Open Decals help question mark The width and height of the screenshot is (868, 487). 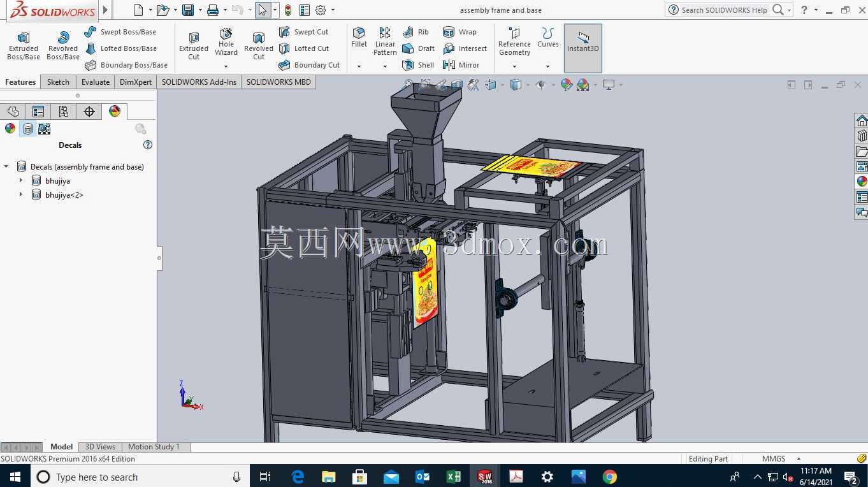coord(148,145)
